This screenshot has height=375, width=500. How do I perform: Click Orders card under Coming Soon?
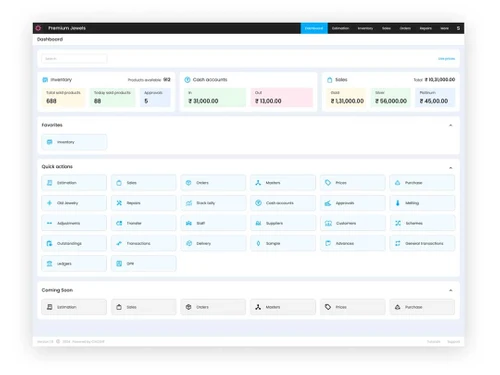213,307
